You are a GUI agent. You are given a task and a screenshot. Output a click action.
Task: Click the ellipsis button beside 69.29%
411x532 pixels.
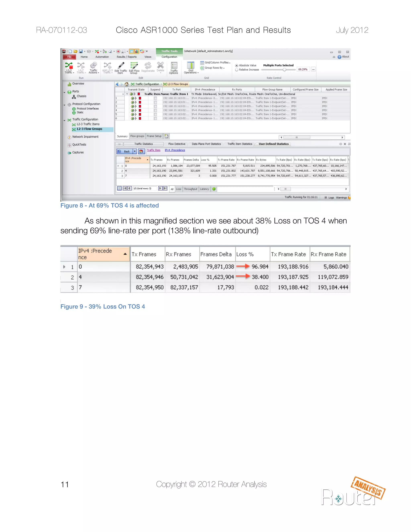click(313, 69)
